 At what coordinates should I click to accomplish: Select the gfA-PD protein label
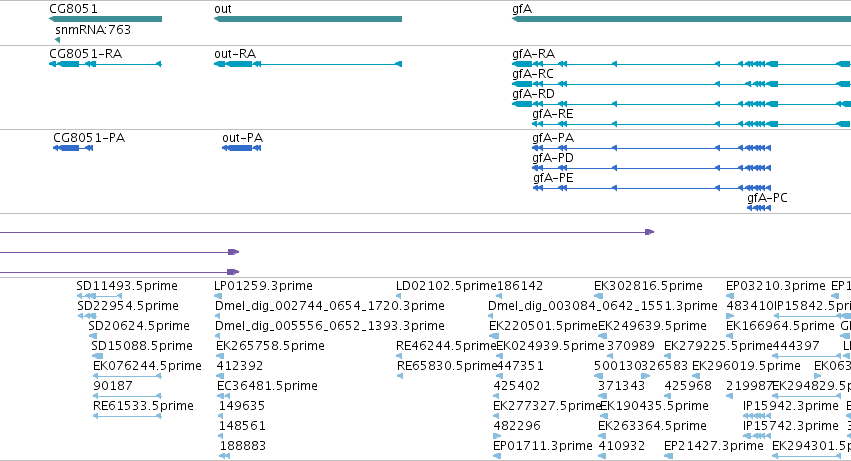(x=553, y=158)
